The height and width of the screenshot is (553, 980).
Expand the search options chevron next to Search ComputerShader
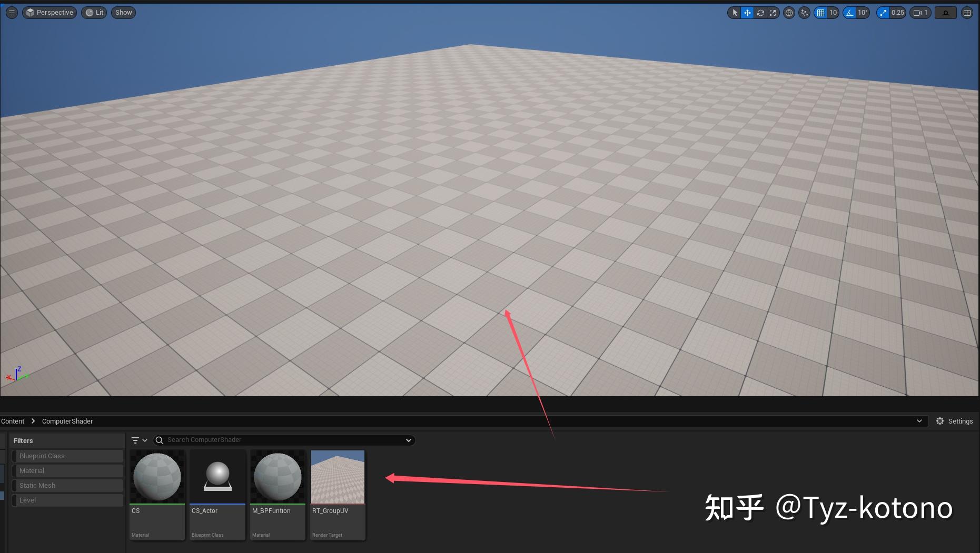pos(408,440)
